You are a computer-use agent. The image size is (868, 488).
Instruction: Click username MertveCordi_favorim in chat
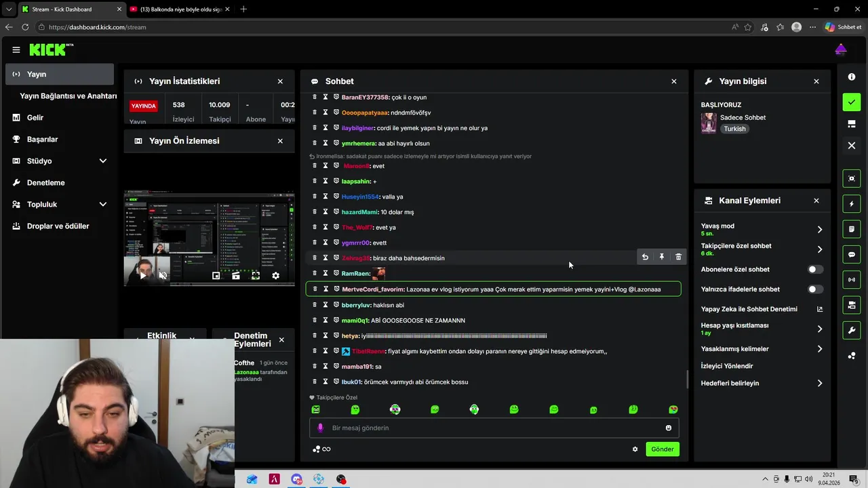pyautogui.click(x=373, y=289)
